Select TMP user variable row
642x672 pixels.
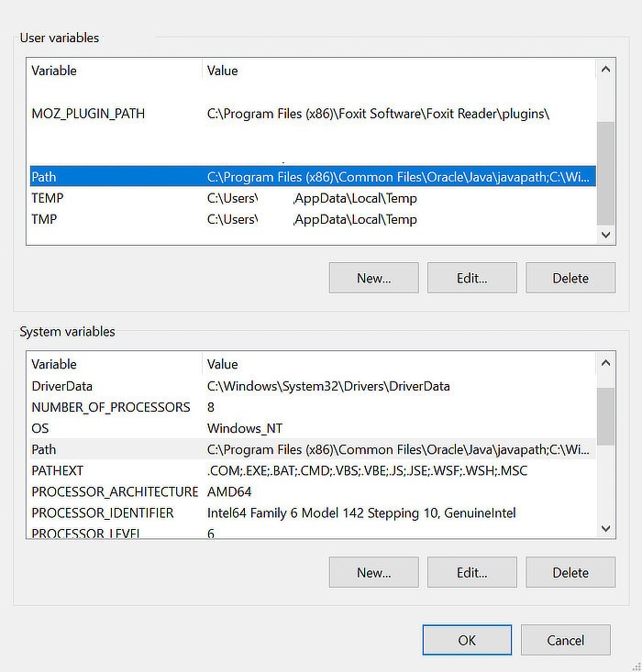[313, 219]
